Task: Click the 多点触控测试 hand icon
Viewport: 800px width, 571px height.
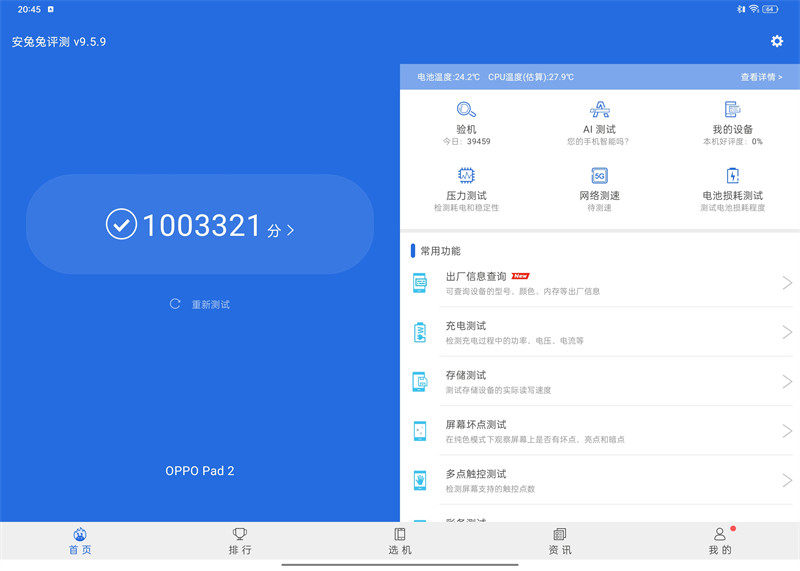Action: tap(419, 480)
